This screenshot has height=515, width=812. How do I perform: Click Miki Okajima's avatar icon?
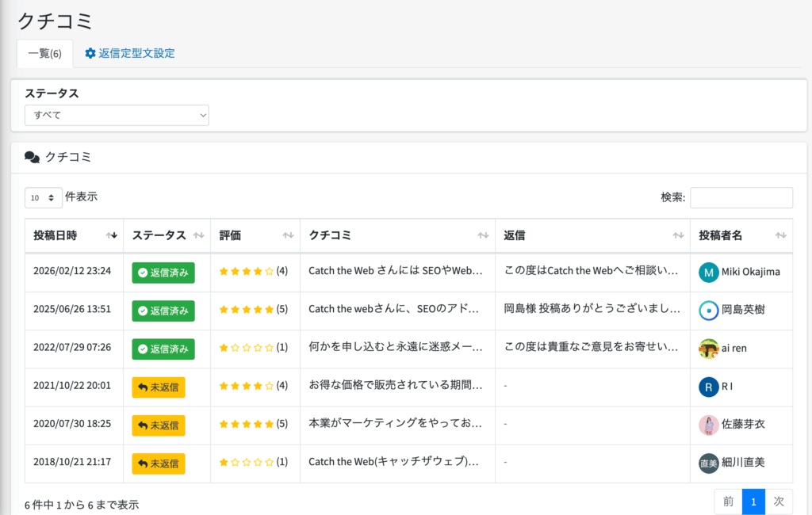[x=708, y=272]
